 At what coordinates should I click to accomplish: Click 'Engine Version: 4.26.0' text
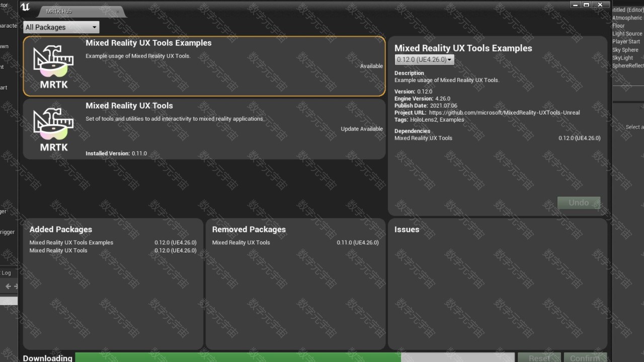click(x=422, y=99)
